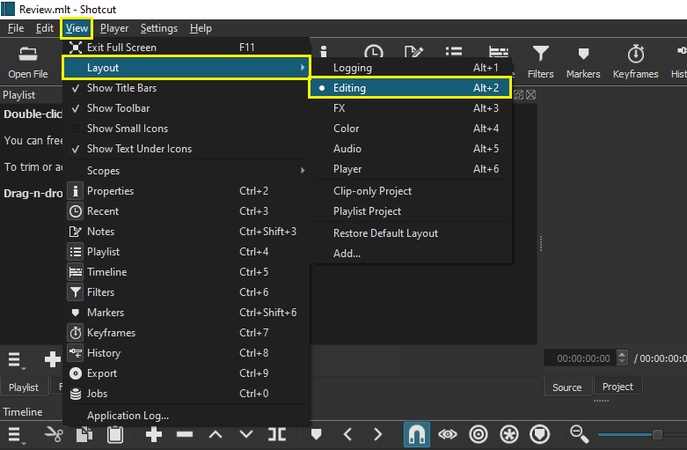Choose the Player layout
This screenshot has width=687, height=450.
coord(411,169)
